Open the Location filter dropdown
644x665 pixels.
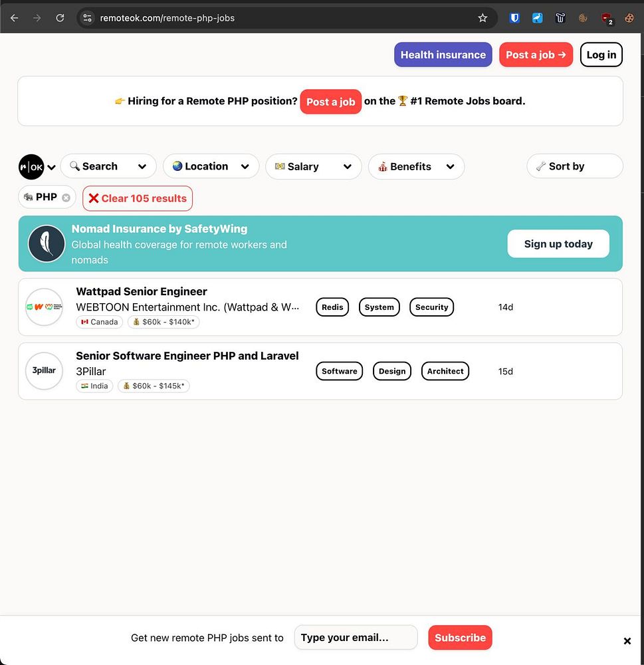[x=211, y=166]
